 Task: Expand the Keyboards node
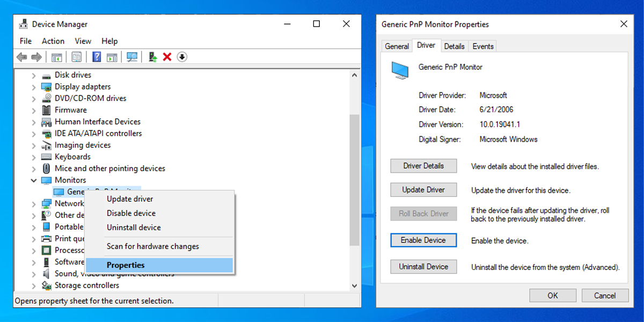click(34, 157)
